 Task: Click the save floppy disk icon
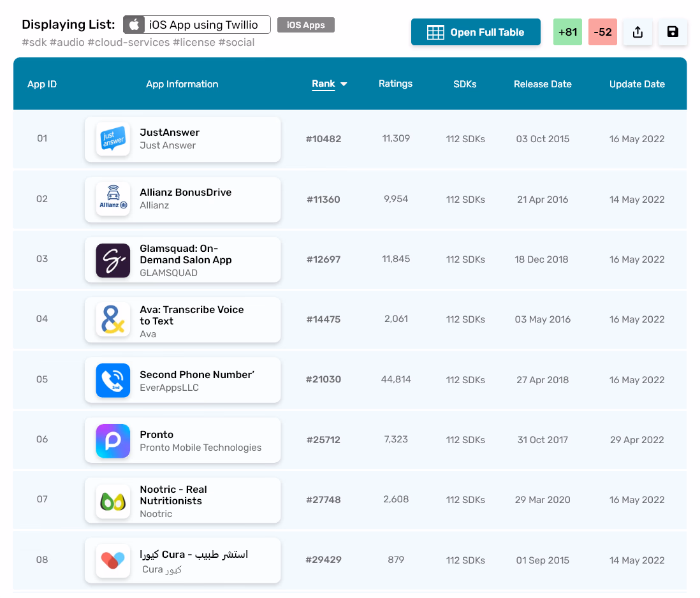point(673,32)
